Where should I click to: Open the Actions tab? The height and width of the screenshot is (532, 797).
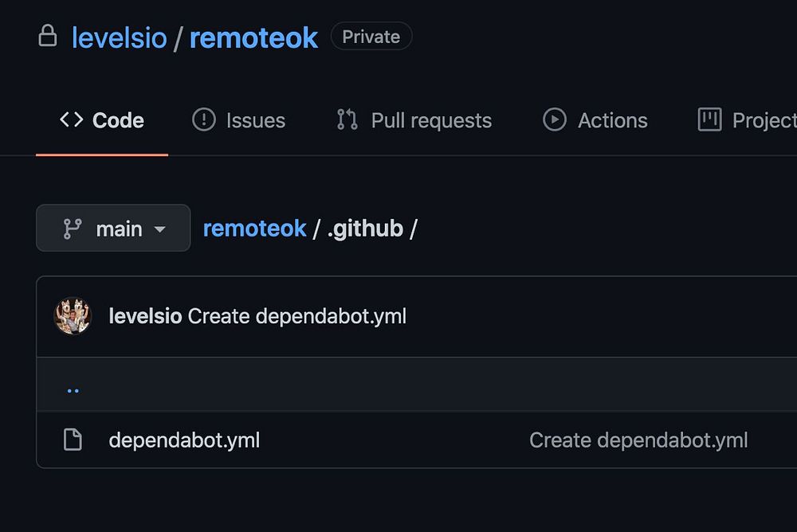point(595,120)
